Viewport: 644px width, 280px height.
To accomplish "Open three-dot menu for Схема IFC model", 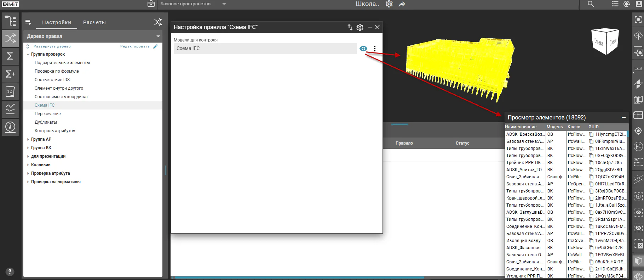I will pyautogui.click(x=375, y=49).
